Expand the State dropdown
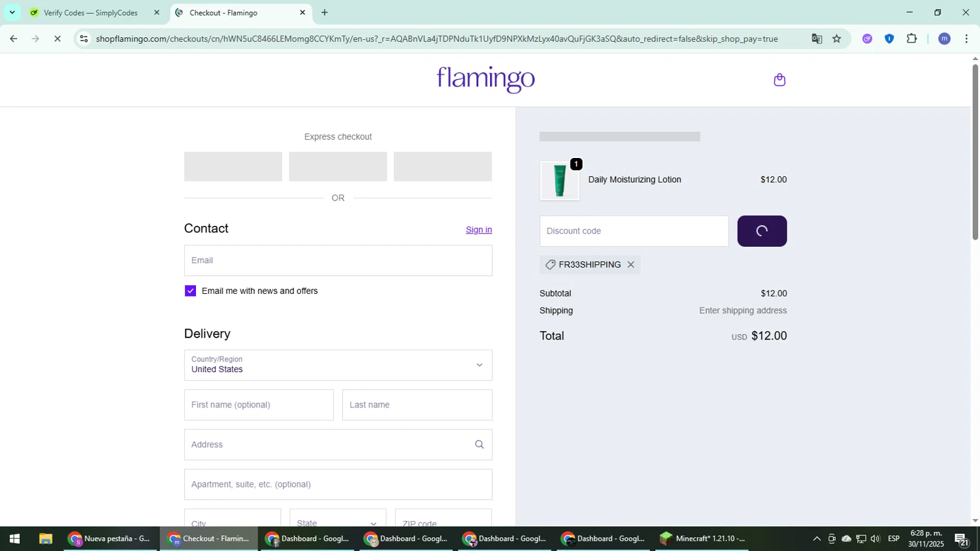980x551 pixels. coord(338,520)
